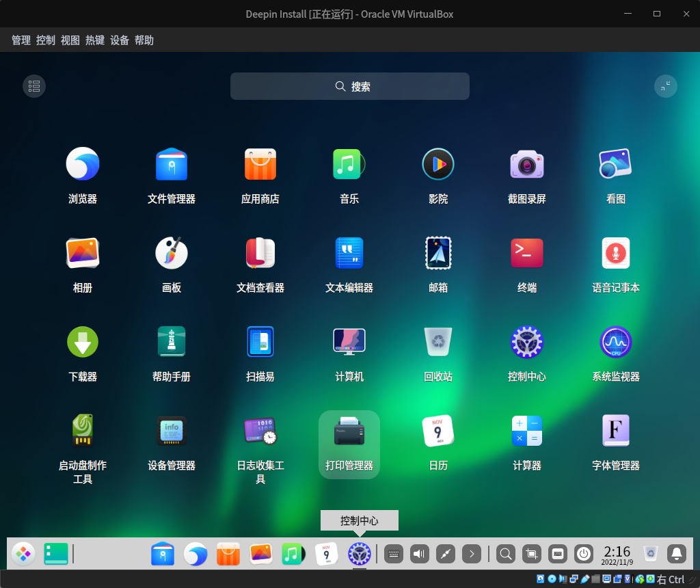
Task: Open 控制中心 in the launcher grid
Action: coord(527,342)
